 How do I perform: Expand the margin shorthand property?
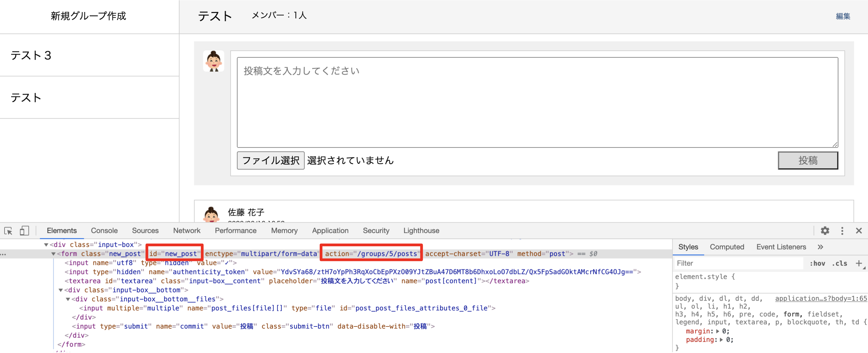(718, 331)
